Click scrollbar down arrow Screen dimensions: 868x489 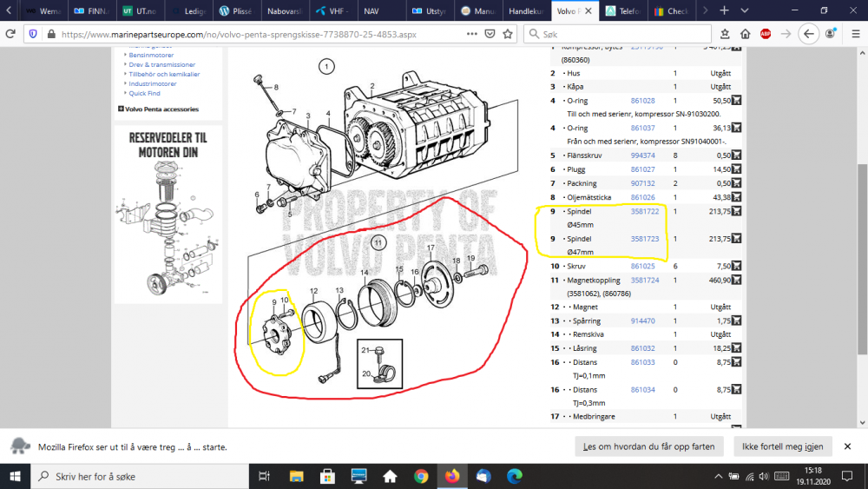pos(862,422)
